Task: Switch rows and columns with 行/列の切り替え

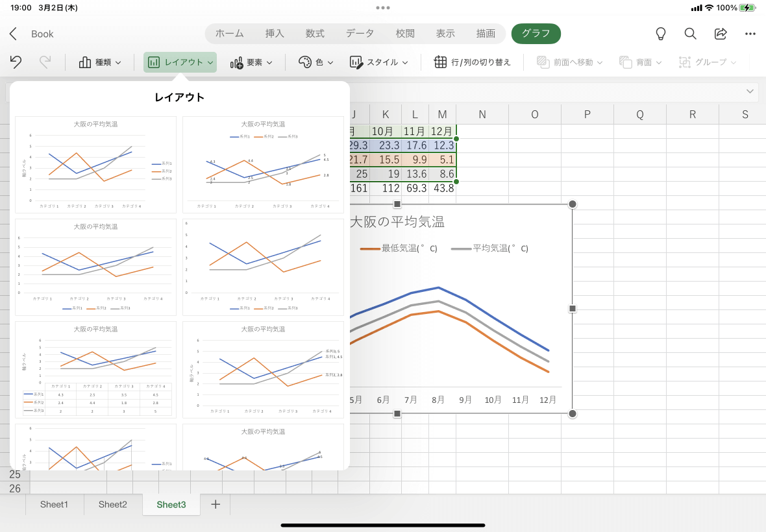Action: point(473,62)
